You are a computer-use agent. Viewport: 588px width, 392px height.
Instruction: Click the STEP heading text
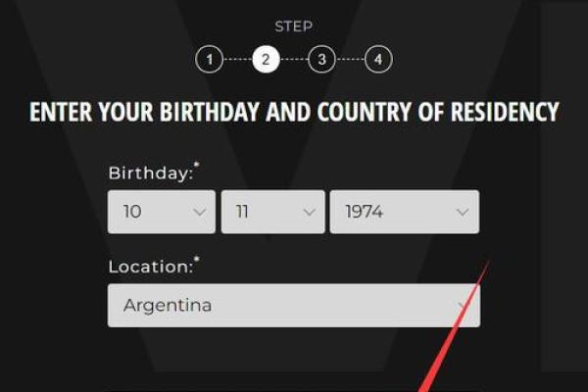[x=294, y=26]
